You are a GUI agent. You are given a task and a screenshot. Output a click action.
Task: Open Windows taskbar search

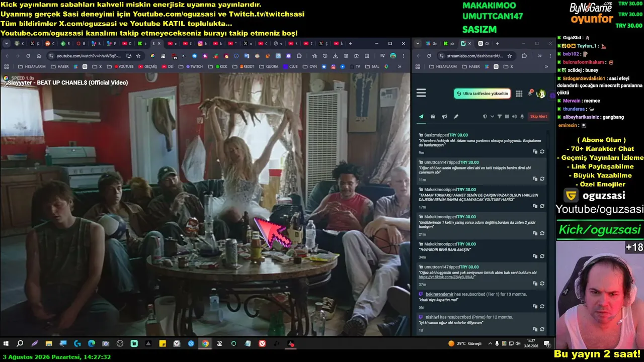coord(20,344)
